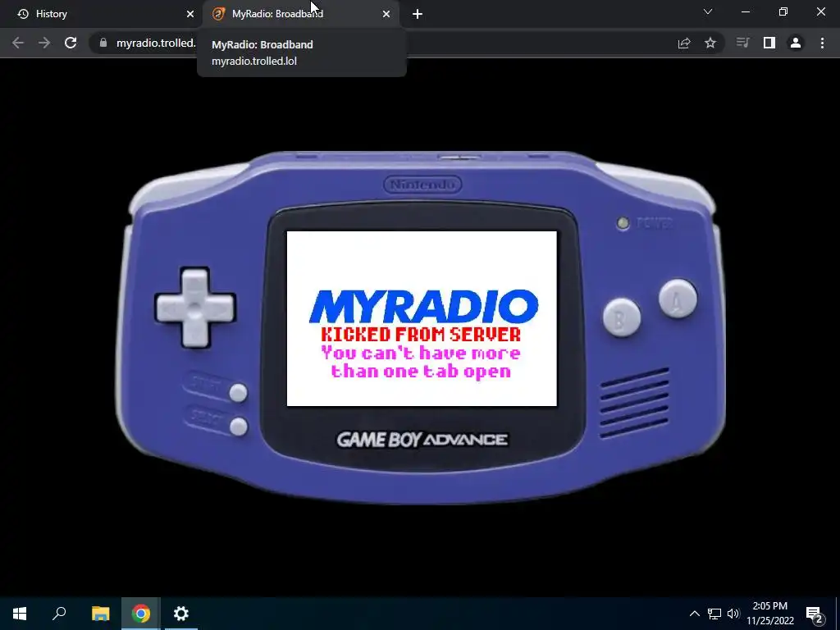Go back to the previous page
Screen dimensions: 840x630
[x=18, y=43]
